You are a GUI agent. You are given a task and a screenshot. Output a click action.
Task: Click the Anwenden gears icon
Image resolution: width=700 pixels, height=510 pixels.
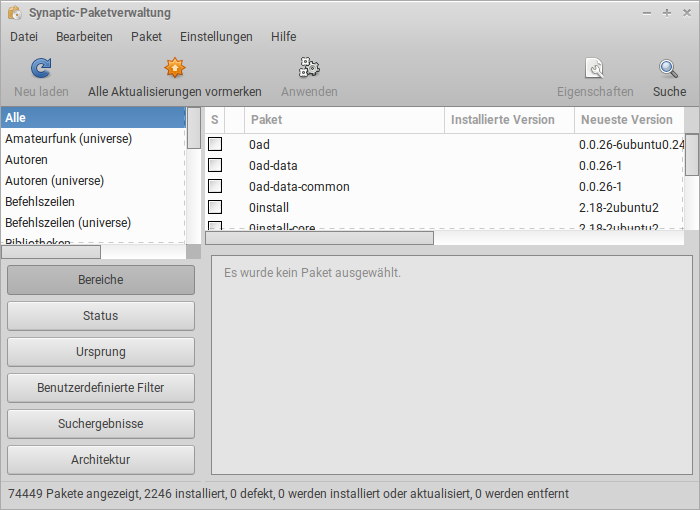[309, 68]
